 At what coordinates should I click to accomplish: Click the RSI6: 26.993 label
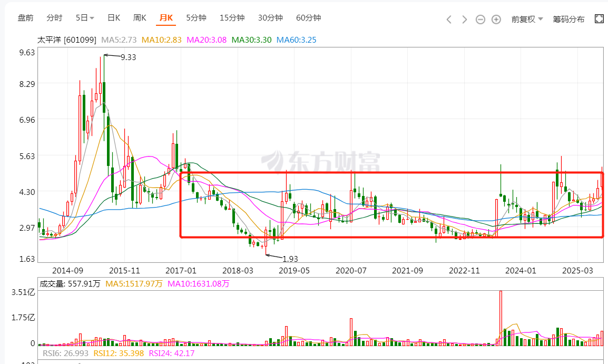click(65, 353)
